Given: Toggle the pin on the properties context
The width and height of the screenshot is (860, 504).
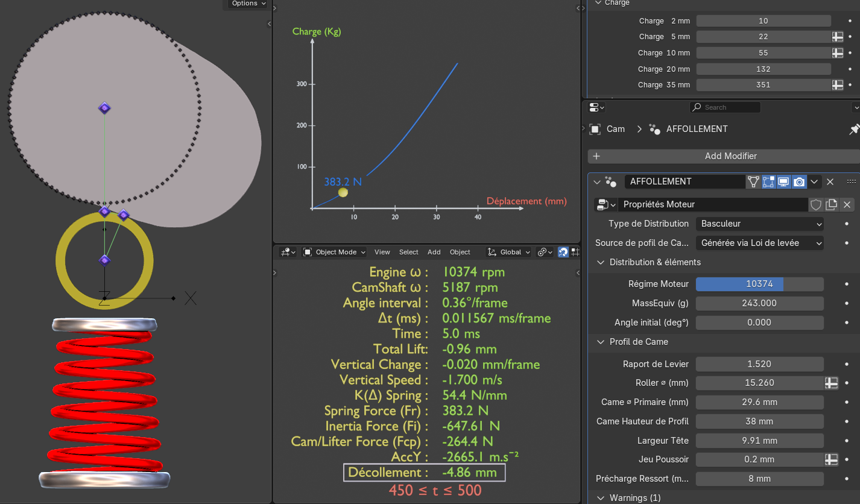Looking at the screenshot, I should pyautogui.click(x=854, y=129).
